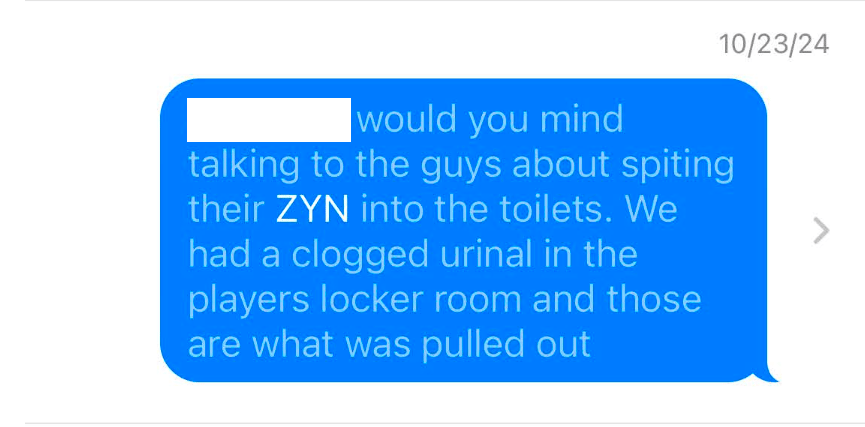Open this search result via right chevron

(x=821, y=231)
